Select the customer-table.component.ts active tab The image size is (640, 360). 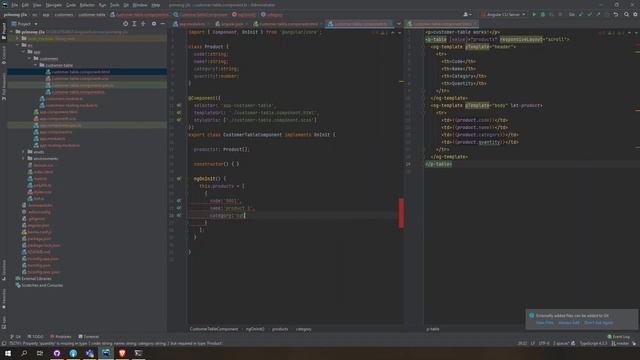(359, 24)
